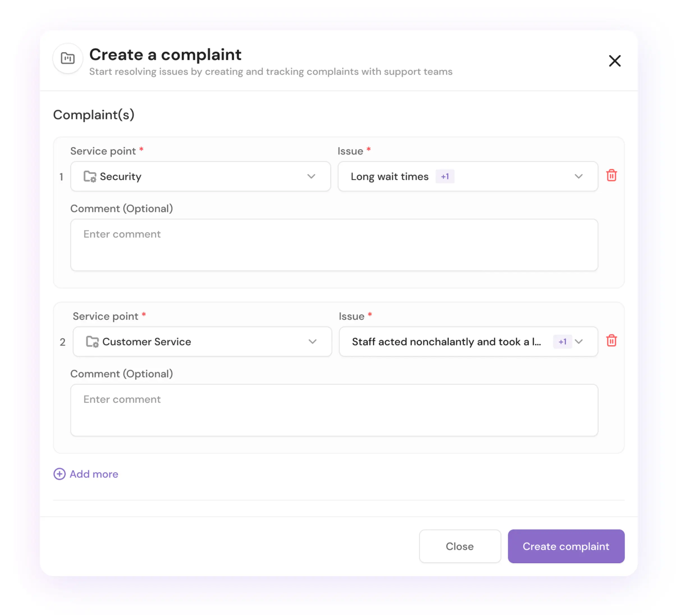Image resolution: width=678 pixels, height=616 pixels.
Task: Close the Create a complaint dialog
Action: [x=615, y=61]
